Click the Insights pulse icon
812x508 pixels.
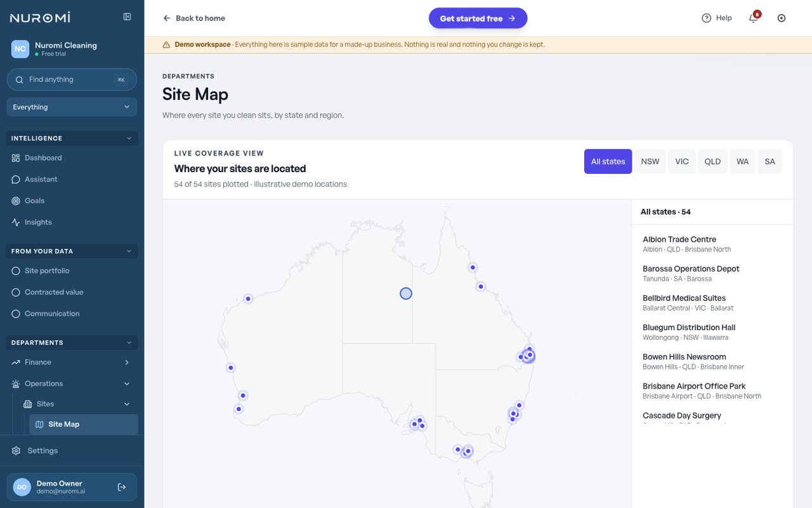[16, 222]
